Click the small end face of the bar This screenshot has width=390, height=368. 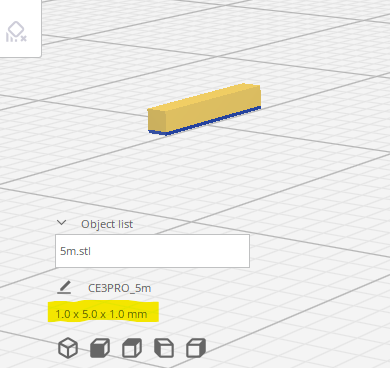pyautogui.click(x=157, y=122)
